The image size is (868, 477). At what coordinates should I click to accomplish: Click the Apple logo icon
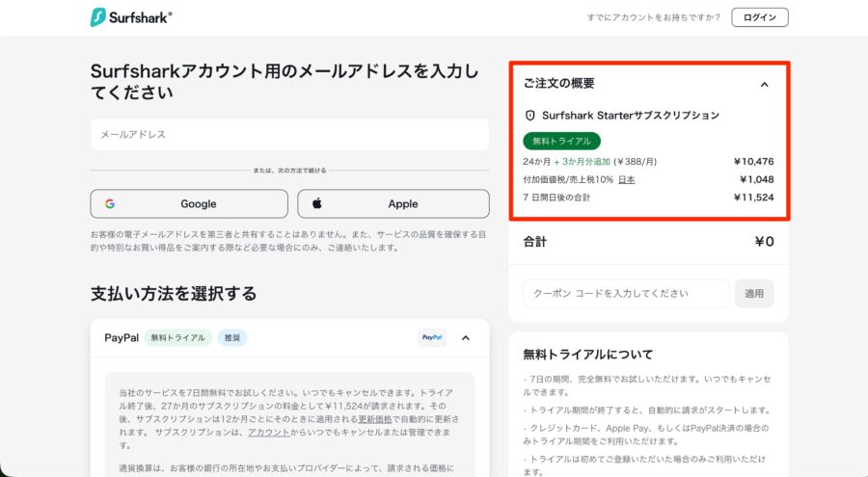pos(316,203)
